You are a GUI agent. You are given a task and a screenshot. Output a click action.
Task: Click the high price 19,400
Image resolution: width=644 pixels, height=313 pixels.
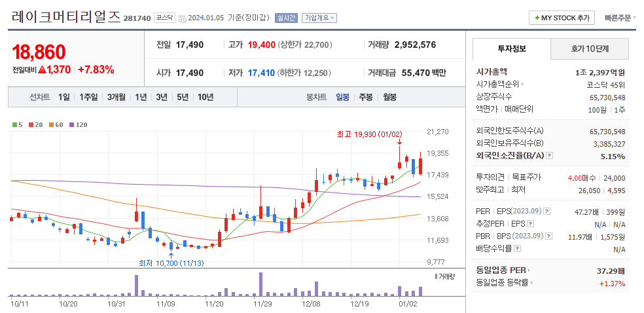(x=262, y=45)
